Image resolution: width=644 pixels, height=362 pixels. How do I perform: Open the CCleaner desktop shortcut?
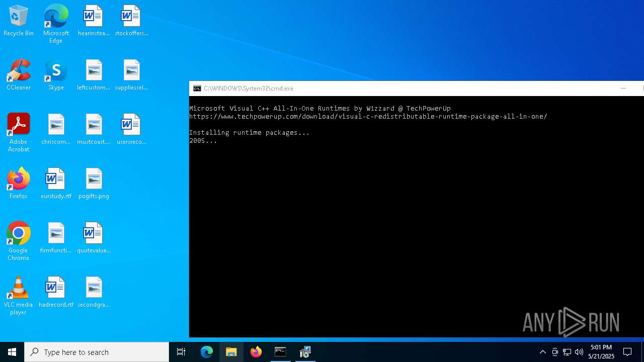19,75
